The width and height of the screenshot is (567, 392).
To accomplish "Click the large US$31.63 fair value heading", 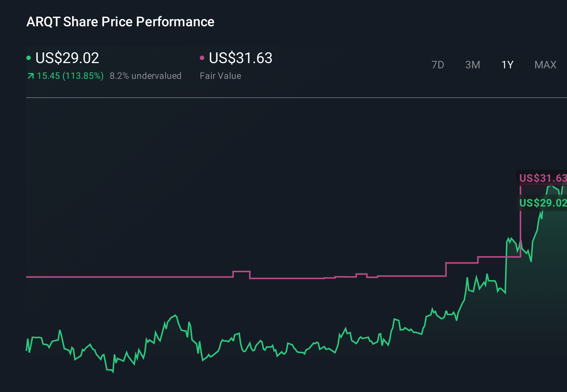I will pos(240,58).
